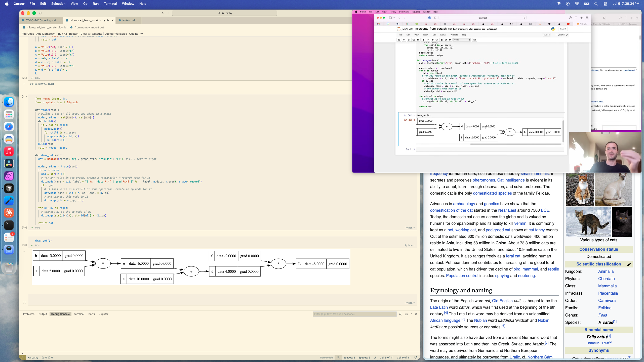
Task: Open the remote window indicator in status bar
Action: click(x=22, y=357)
